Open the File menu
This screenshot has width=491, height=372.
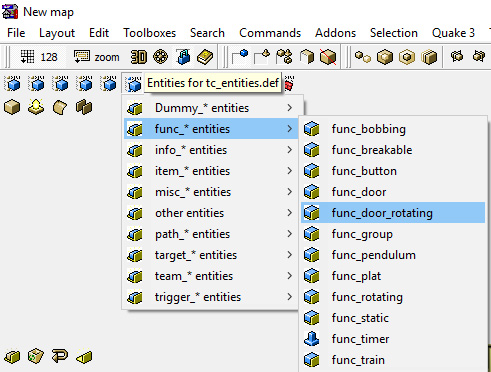click(x=16, y=33)
